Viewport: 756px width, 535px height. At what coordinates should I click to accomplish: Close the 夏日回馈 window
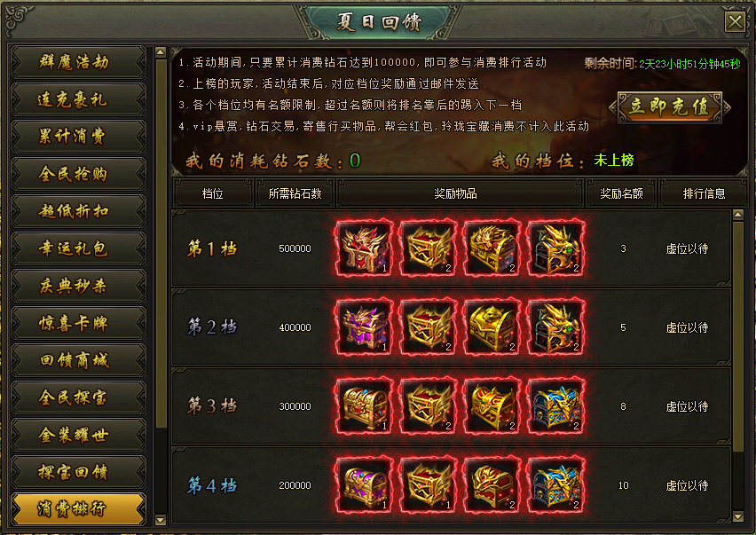click(736, 21)
